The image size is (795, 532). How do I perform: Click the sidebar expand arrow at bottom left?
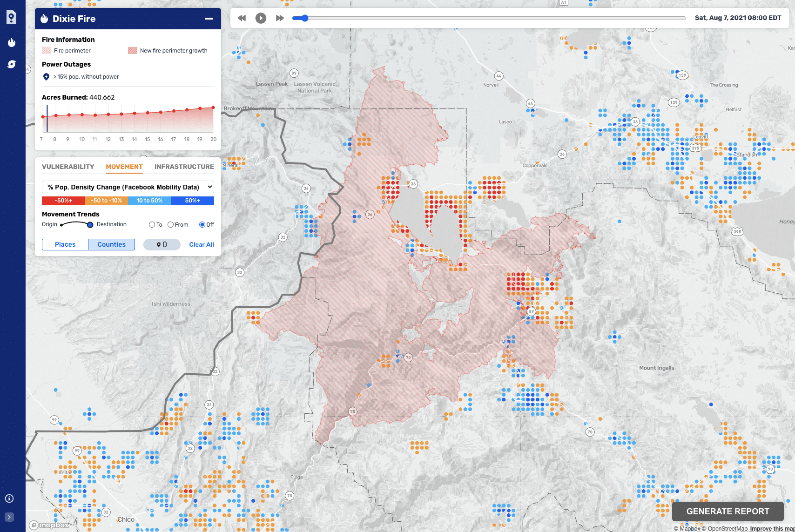click(x=8, y=517)
